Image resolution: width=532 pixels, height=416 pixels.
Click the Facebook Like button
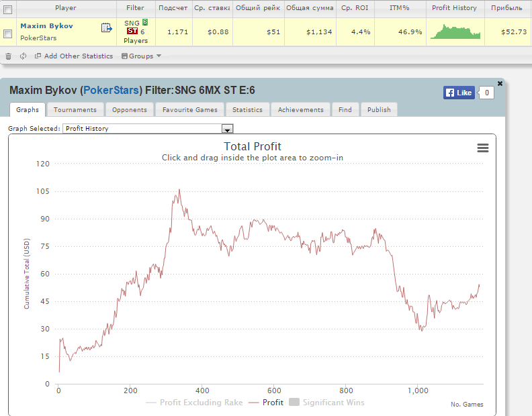(x=459, y=93)
